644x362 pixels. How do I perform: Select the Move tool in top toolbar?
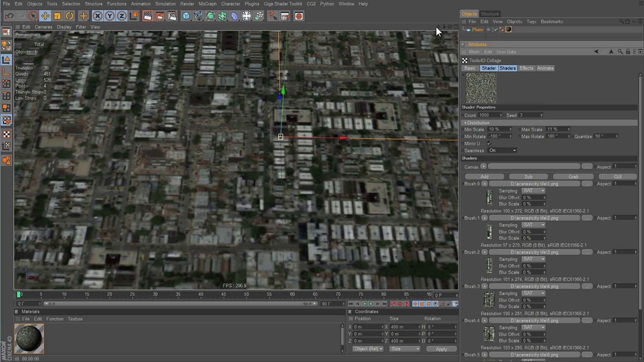point(45,16)
